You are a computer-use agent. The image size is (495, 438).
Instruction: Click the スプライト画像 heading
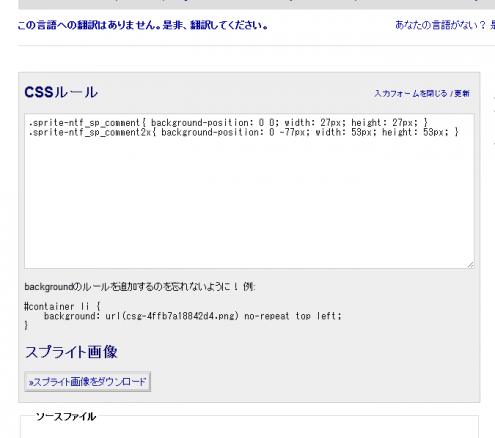pos(71,352)
